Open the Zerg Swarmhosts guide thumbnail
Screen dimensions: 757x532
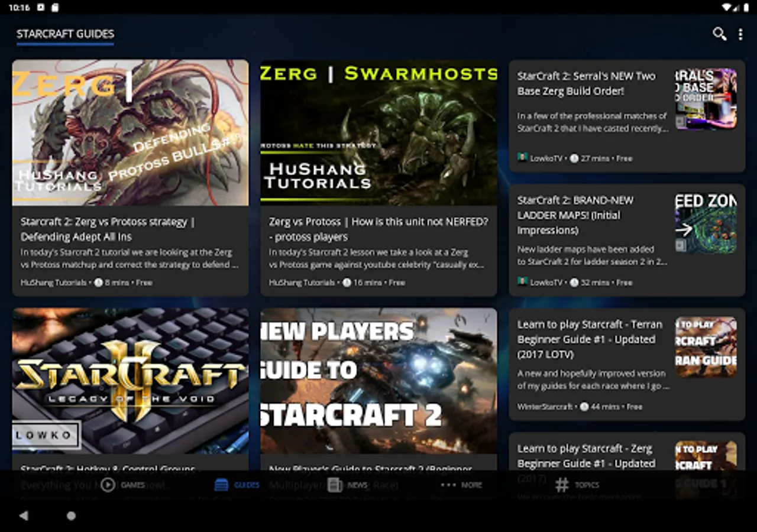click(x=378, y=132)
